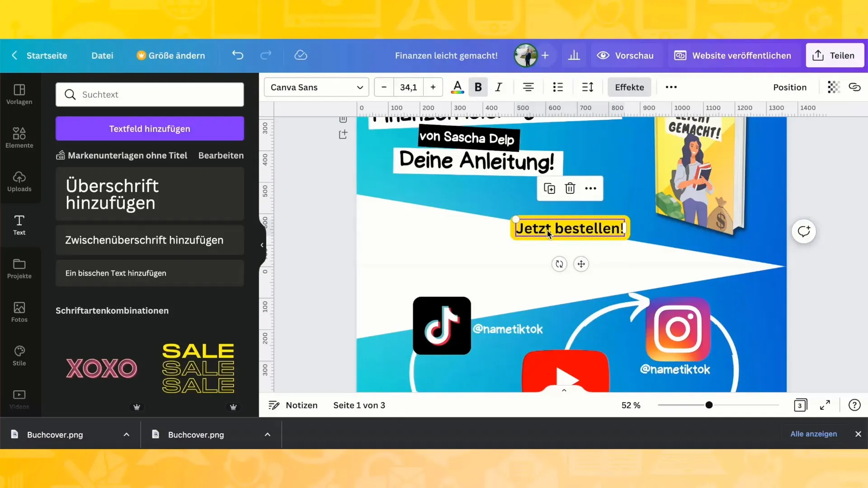868x488 pixels.
Task: Open Stile sidebar tab
Action: [x=19, y=356]
